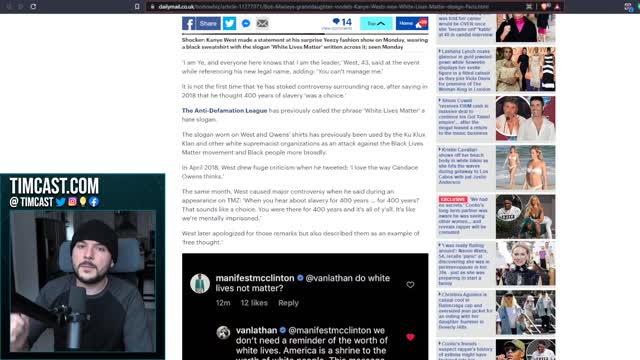Share via the Messenger icon
This screenshot has width=640, height=360.
(246, 24)
